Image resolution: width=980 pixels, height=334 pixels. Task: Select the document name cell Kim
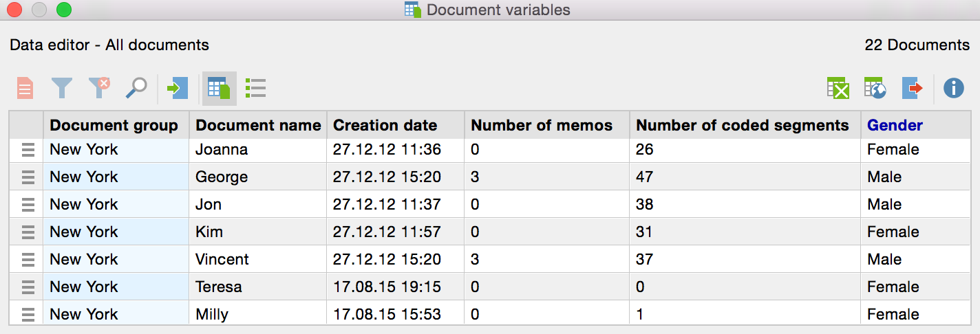click(x=258, y=232)
